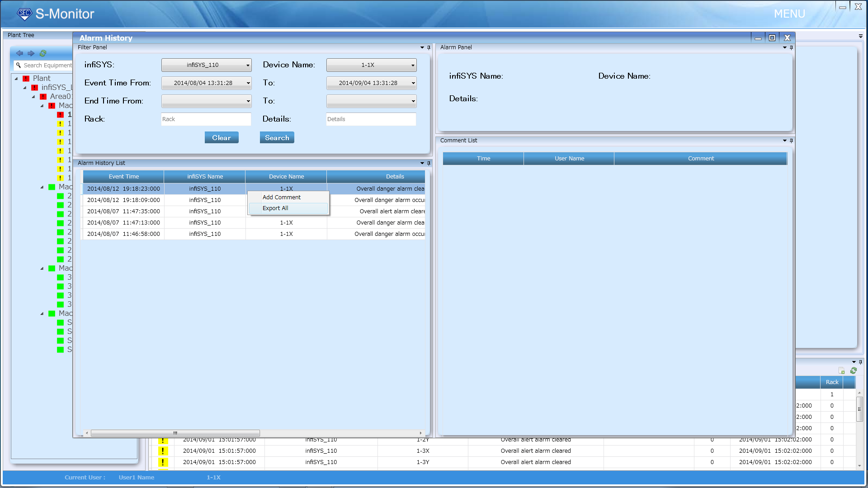This screenshot has height=488, width=868.
Task: Click the SEC logo icon in header
Action: [x=24, y=14]
